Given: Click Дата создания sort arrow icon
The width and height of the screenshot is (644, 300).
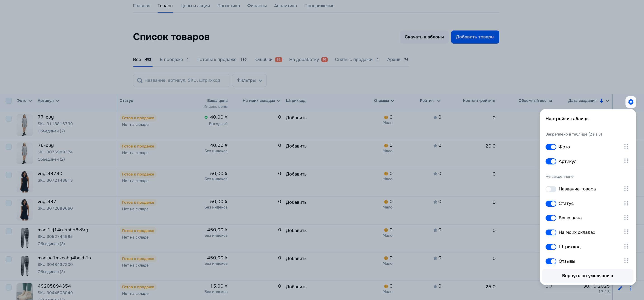Looking at the screenshot, I should point(601,101).
